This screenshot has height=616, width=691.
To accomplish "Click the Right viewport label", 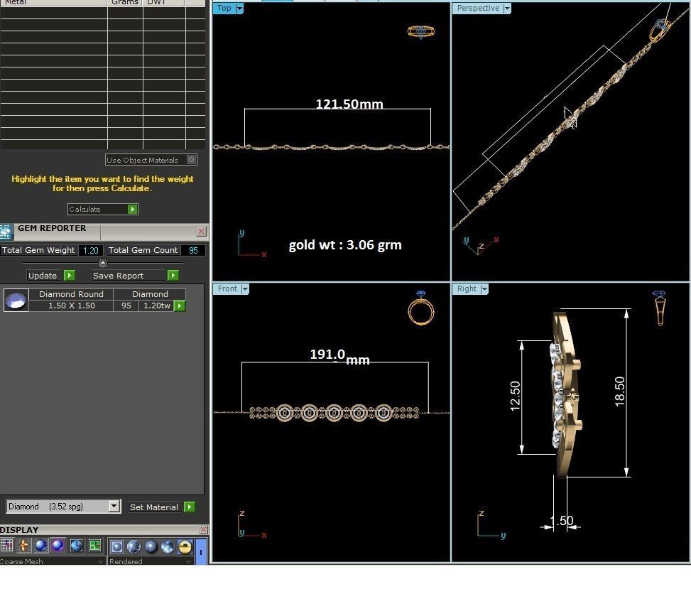I will (467, 288).
